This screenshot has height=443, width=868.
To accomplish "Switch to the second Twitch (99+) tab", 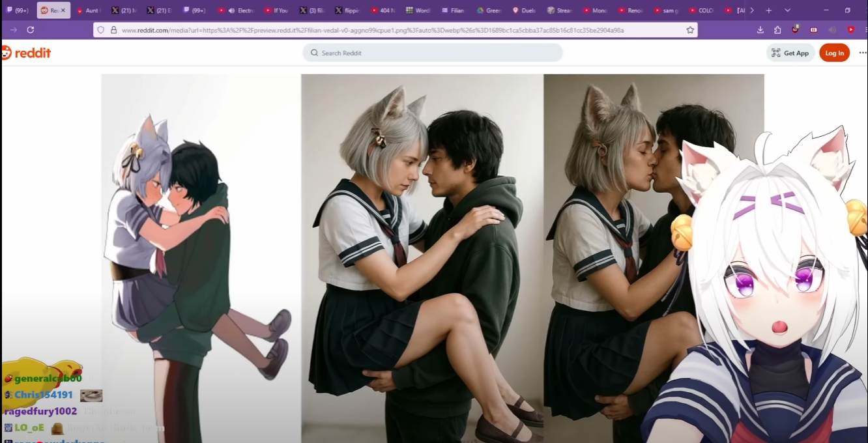I will [194, 10].
